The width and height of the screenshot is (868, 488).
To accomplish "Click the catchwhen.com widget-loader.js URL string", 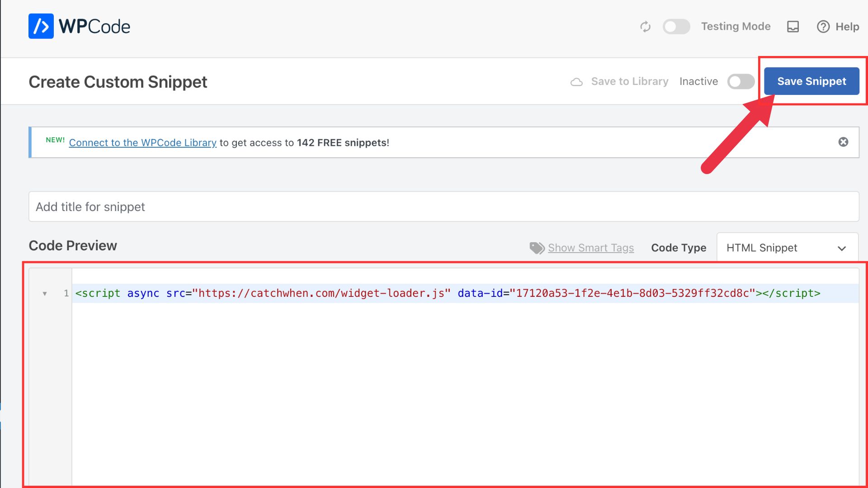I will [x=321, y=293].
